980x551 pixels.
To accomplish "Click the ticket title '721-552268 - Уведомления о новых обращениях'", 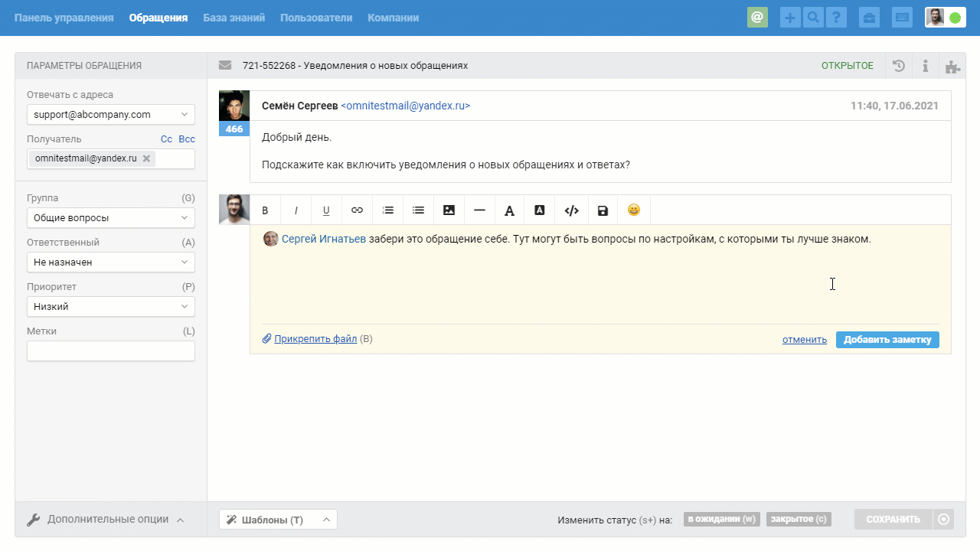I will click(355, 66).
